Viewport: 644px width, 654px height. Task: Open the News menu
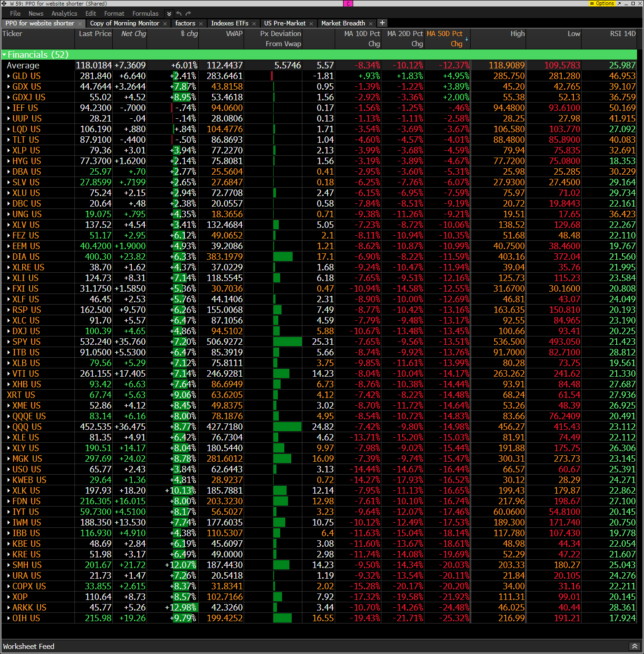tap(36, 14)
